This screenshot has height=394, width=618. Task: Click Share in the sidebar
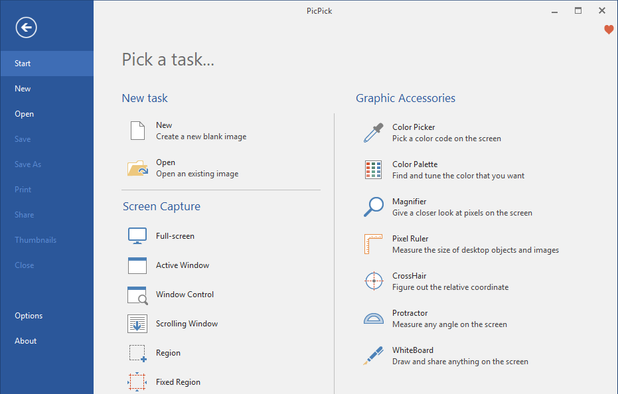(47, 215)
